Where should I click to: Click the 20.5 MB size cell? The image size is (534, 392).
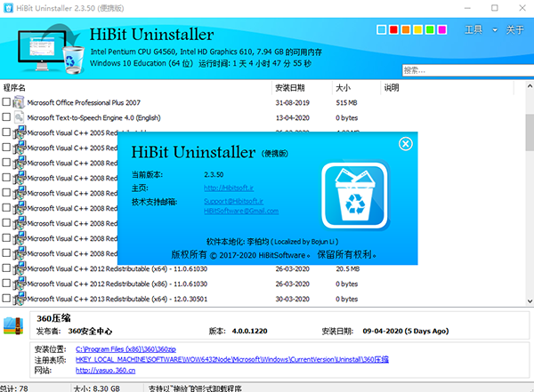tap(348, 268)
